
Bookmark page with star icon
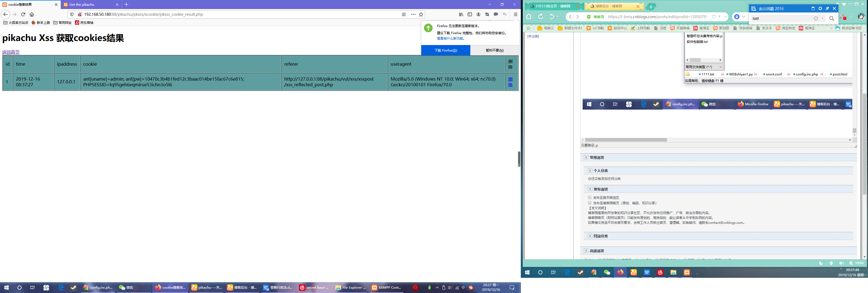tap(421, 14)
